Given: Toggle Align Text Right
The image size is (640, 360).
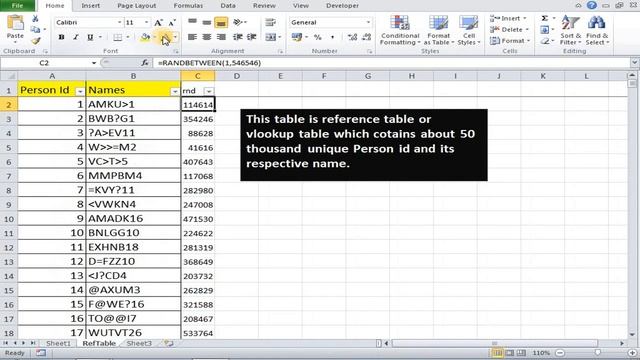Looking at the screenshot, I should [221, 37].
